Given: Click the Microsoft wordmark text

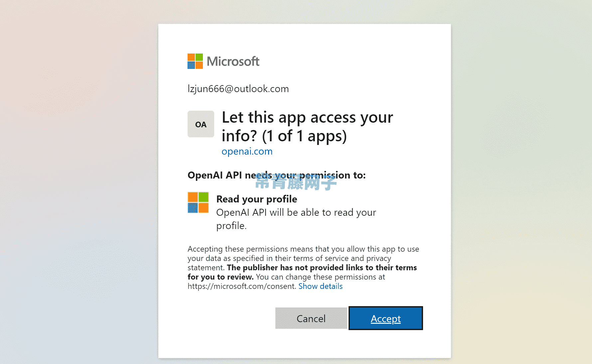Looking at the screenshot, I should pos(233,61).
